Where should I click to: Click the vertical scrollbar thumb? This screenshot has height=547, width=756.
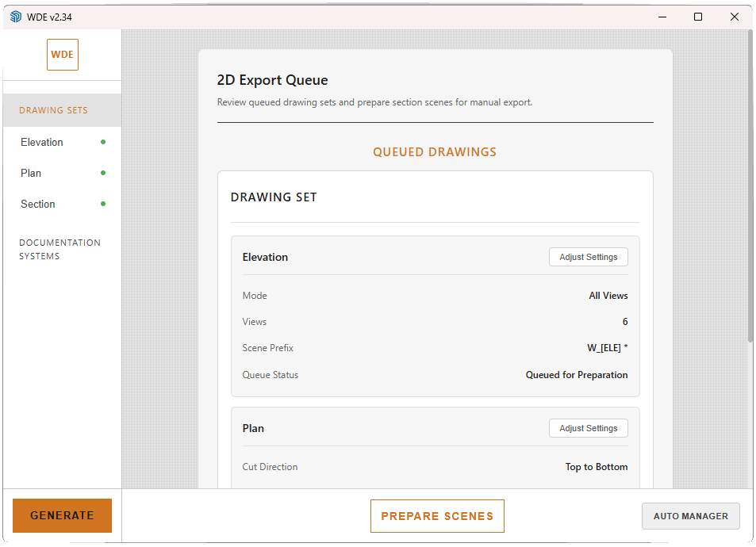(750, 186)
